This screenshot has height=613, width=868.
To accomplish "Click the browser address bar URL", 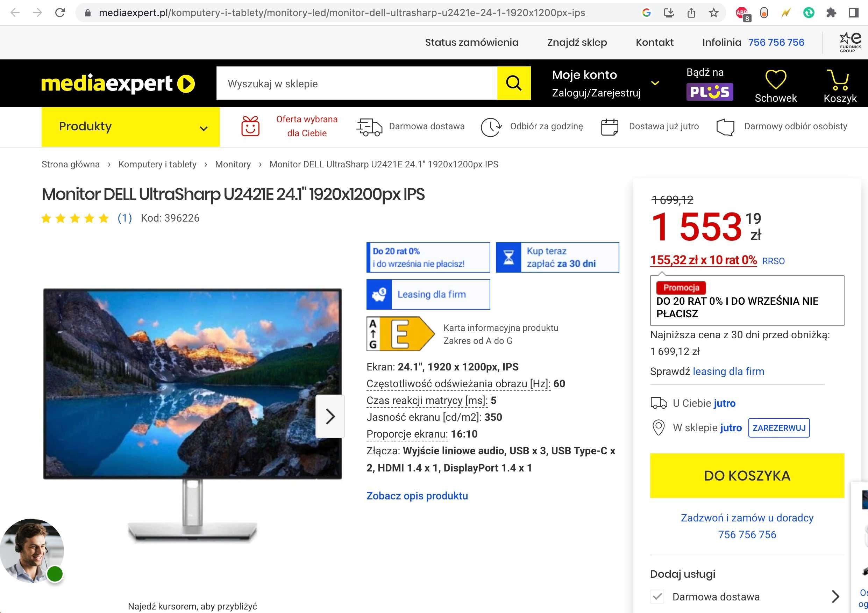I will 341,13.
